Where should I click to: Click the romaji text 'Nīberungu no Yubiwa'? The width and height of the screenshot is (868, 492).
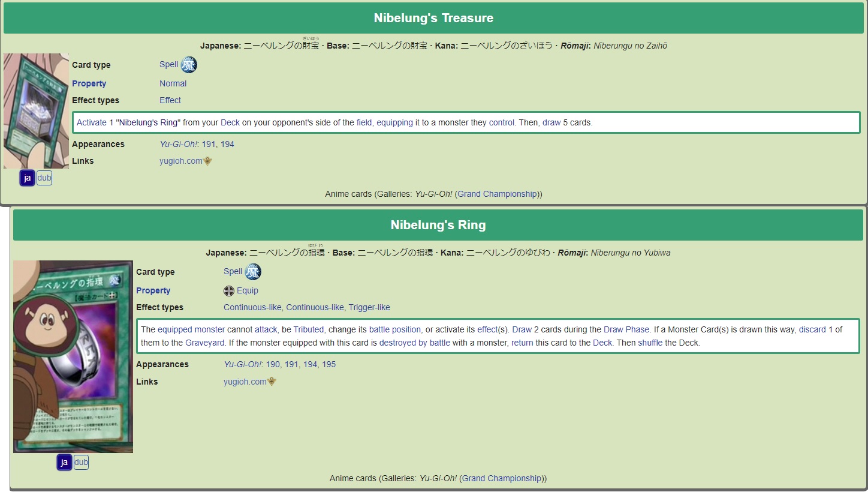pyautogui.click(x=631, y=253)
